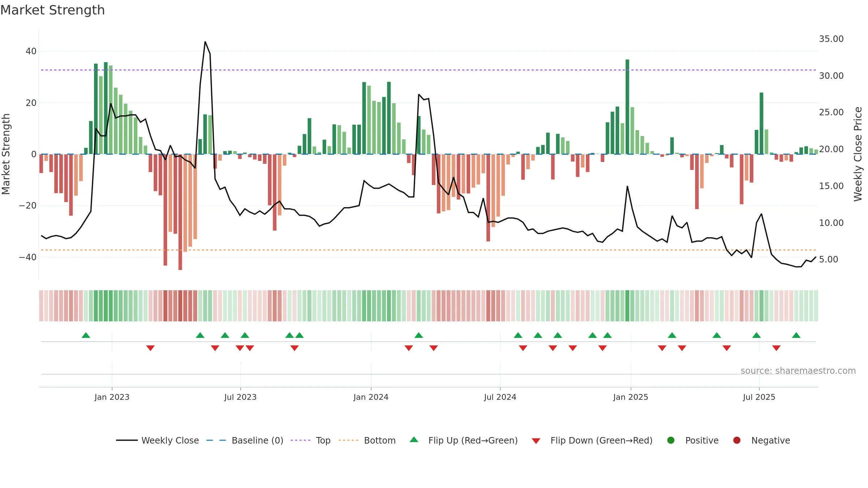Click the Jul 2025 axis label
The width and height of the screenshot is (868, 488).
(x=759, y=397)
